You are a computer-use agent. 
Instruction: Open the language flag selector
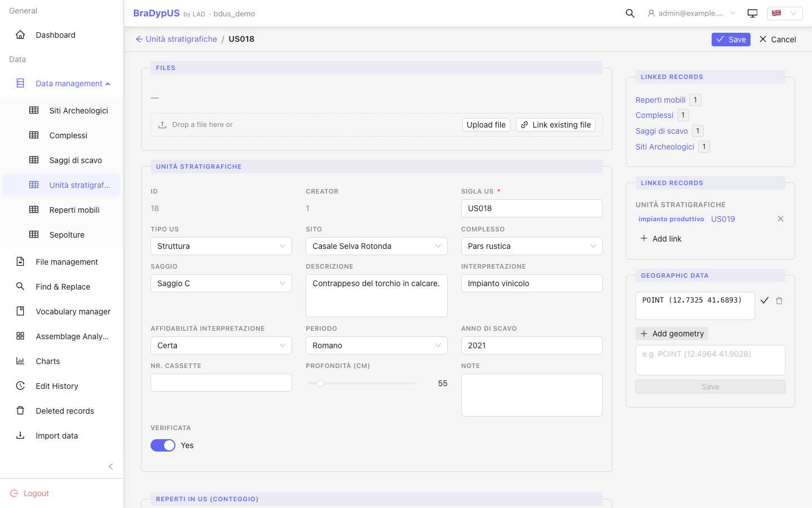click(784, 13)
